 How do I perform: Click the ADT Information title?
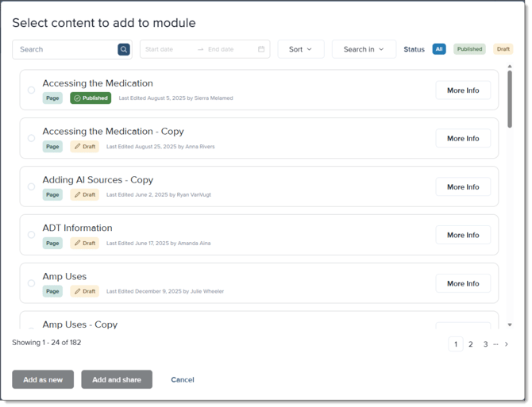[77, 228]
